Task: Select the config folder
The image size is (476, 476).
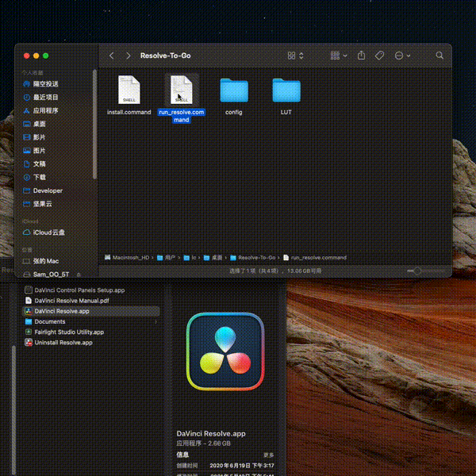Action: (x=234, y=90)
